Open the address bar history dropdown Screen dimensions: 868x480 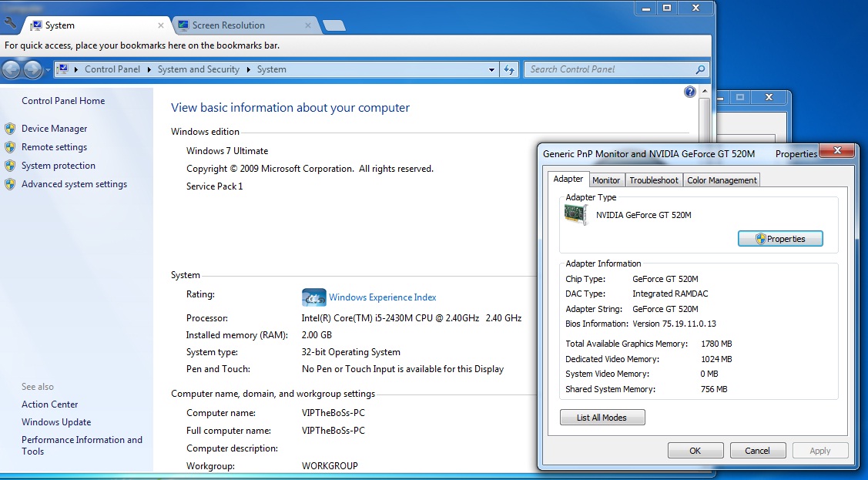(491, 70)
